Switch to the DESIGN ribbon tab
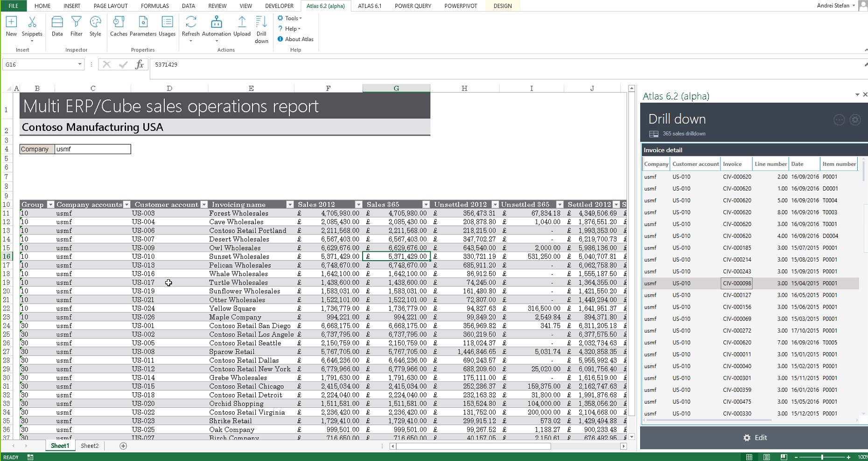Image resolution: width=868 pixels, height=461 pixels. 503,6
